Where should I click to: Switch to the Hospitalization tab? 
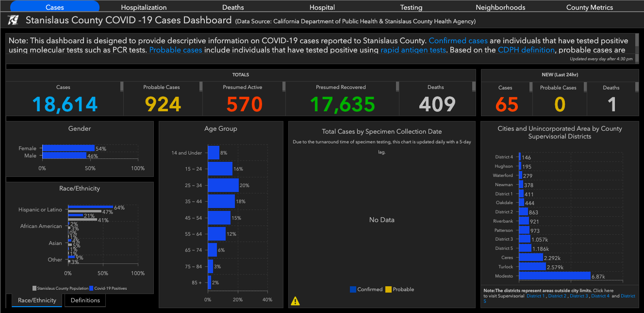(144, 7)
